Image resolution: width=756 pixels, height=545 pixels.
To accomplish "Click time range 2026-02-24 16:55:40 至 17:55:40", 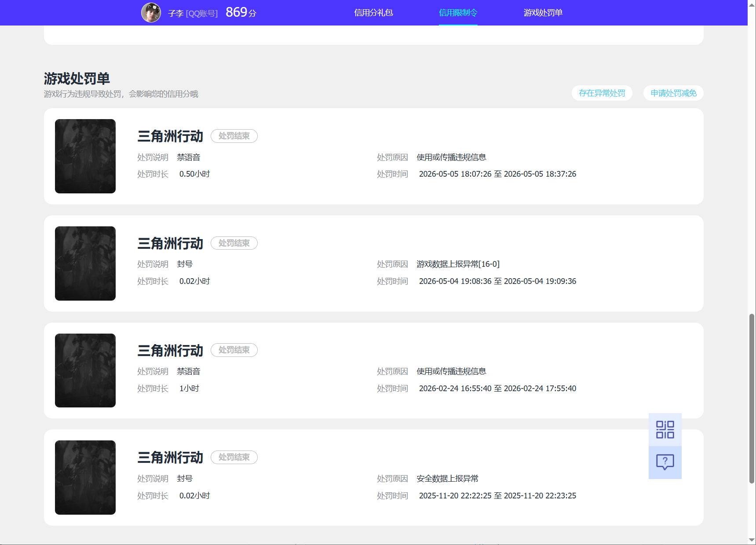I will point(497,389).
